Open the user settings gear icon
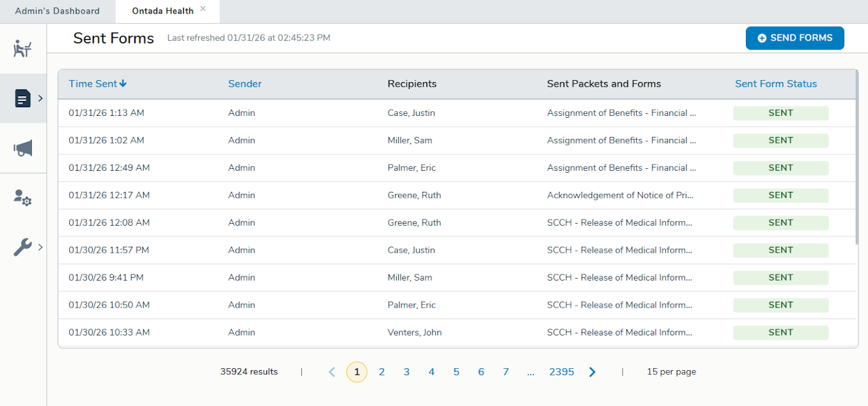The height and width of the screenshot is (406, 868). point(22,198)
